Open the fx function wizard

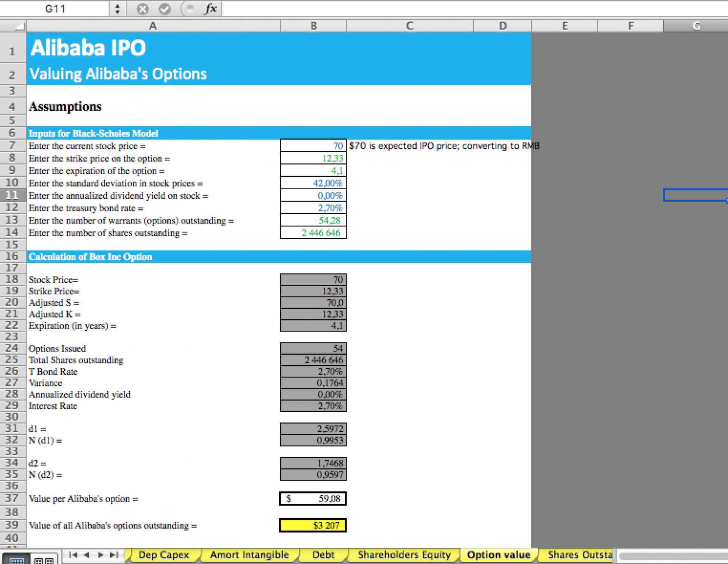point(210,9)
